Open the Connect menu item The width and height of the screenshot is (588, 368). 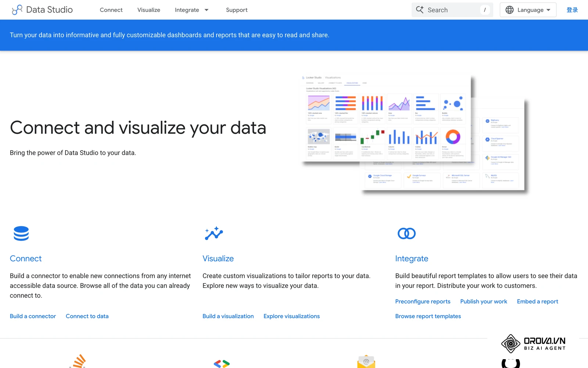click(x=111, y=10)
